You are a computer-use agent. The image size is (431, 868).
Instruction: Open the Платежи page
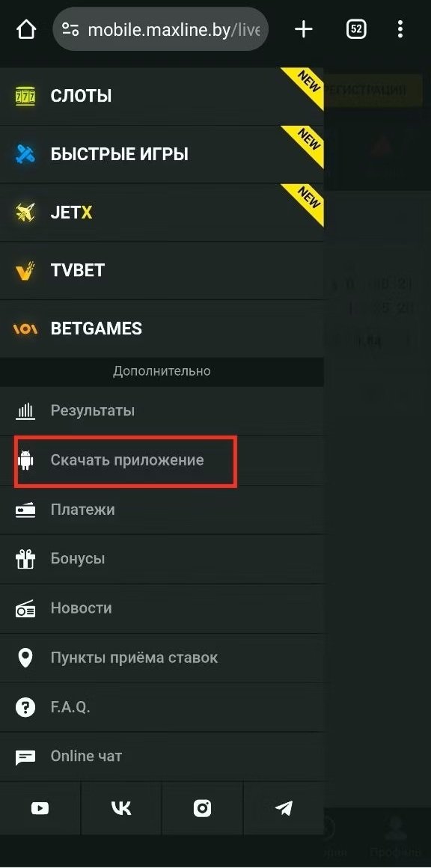point(162,510)
